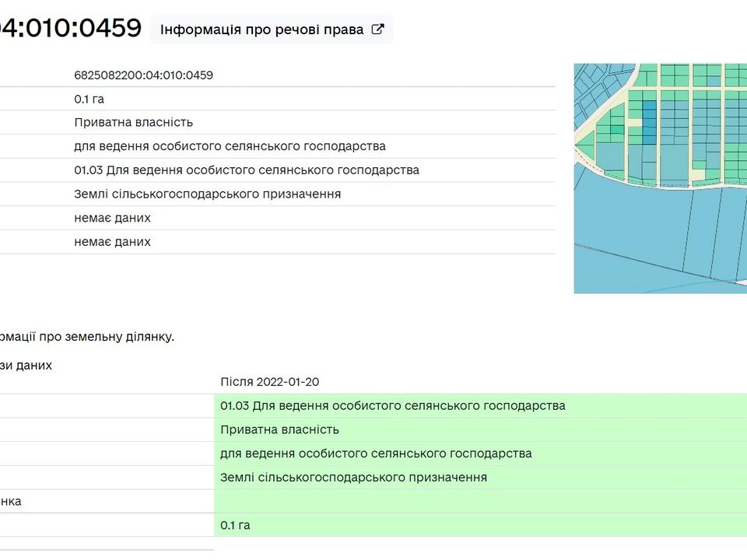The width and height of the screenshot is (747, 560).
Task: Click the first 'немає даних' row
Action: [x=112, y=218]
